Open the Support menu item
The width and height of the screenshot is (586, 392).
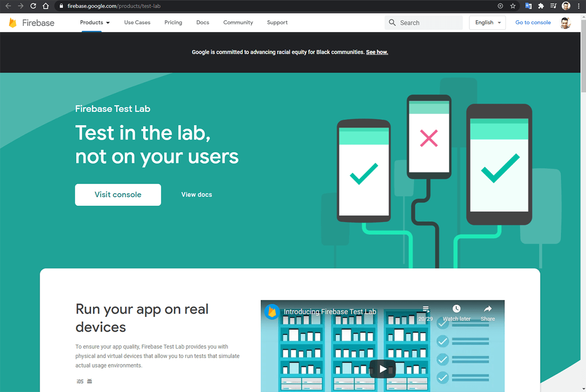pyautogui.click(x=277, y=22)
